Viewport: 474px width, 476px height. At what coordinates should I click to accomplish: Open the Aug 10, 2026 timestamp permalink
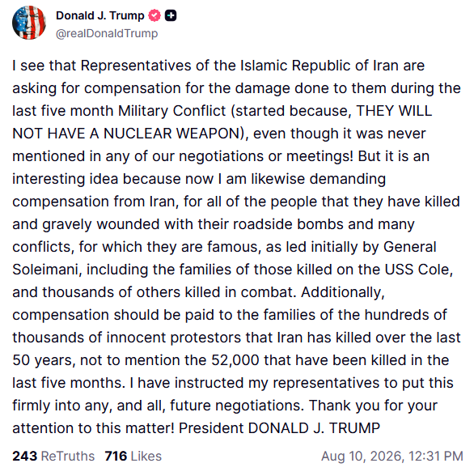(x=392, y=456)
